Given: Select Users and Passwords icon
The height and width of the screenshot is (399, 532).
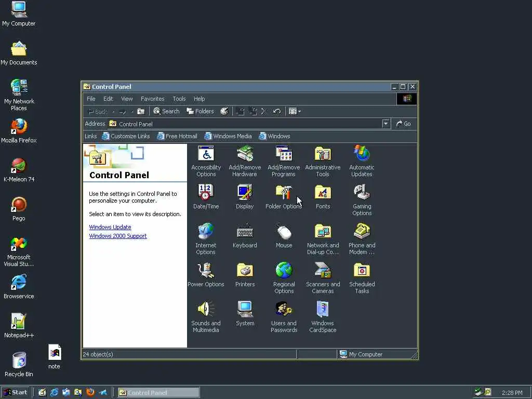Looking at the screenshot, I should click(x=284, y=317).
